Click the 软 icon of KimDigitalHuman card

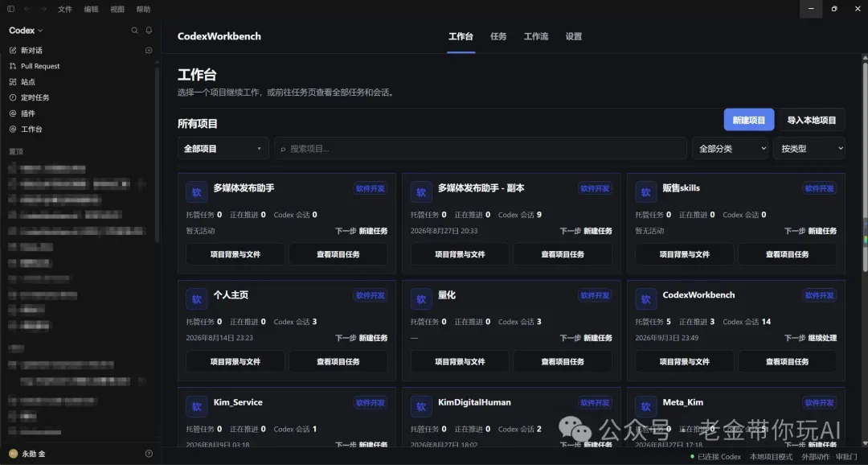[421, 407]
